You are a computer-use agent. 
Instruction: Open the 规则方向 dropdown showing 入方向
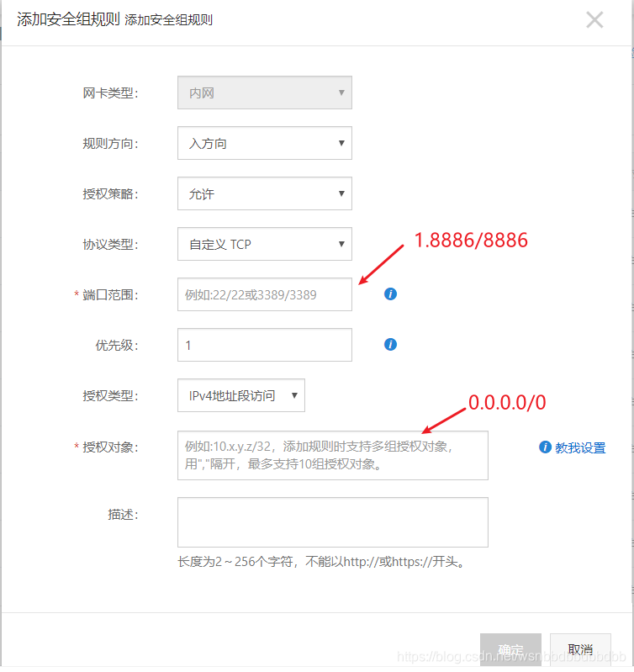265,143
